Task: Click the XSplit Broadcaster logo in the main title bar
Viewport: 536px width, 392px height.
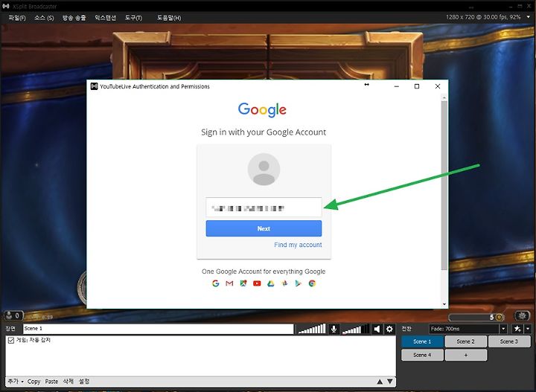Action: coord(5,6)
